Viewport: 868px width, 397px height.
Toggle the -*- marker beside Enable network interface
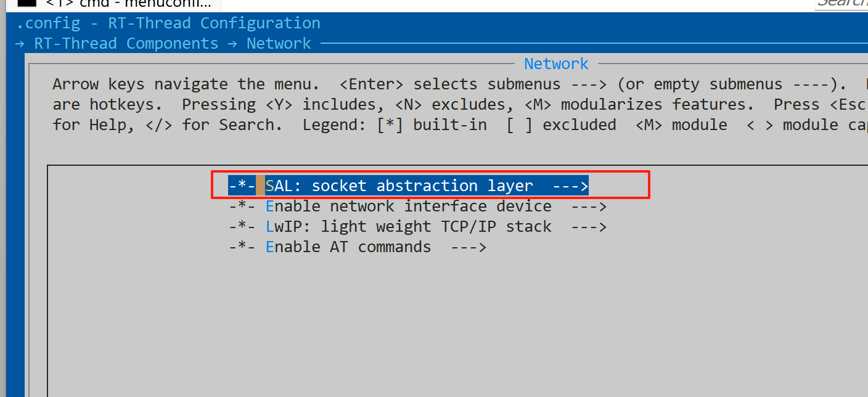242,206
